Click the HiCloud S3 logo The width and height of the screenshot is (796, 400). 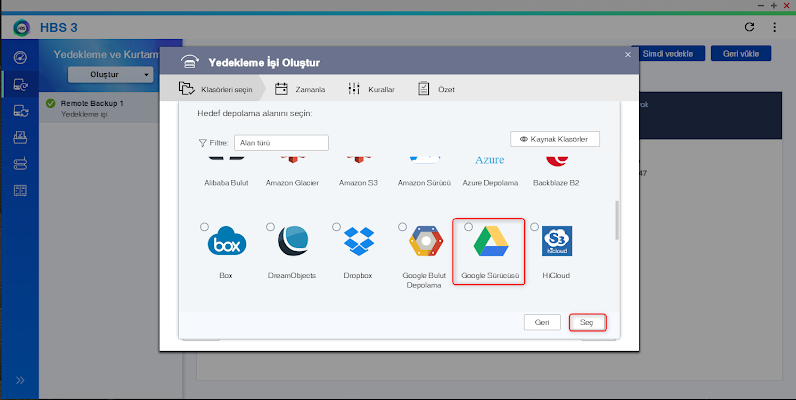point(557,241)
